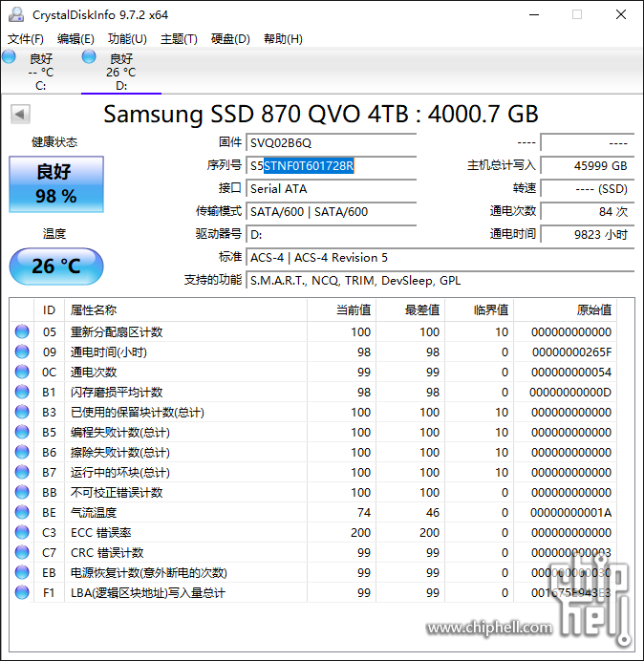Click status orb in row B6 擦除失败计数
The image size is (644, 661).
22,452
